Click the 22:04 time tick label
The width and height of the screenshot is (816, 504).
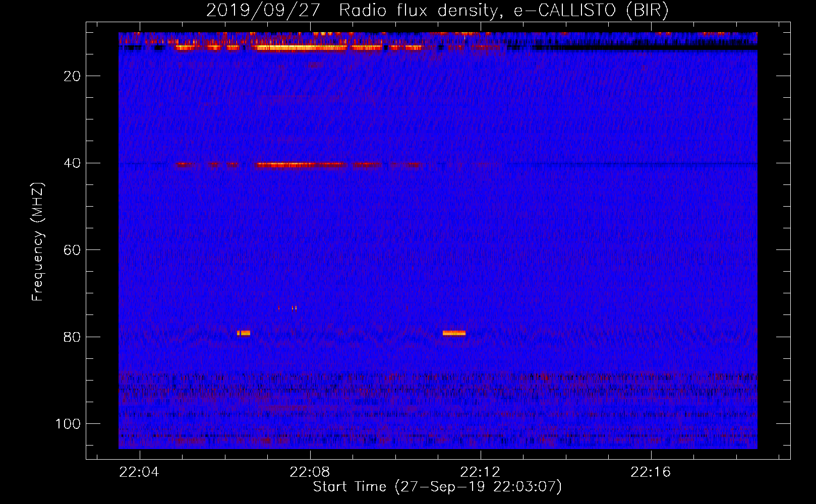point(139,472)
